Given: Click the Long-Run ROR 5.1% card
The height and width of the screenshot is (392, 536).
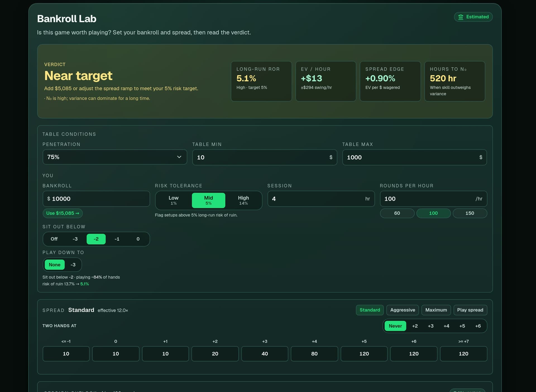Looking at the screenshot, I should [261, 81].
